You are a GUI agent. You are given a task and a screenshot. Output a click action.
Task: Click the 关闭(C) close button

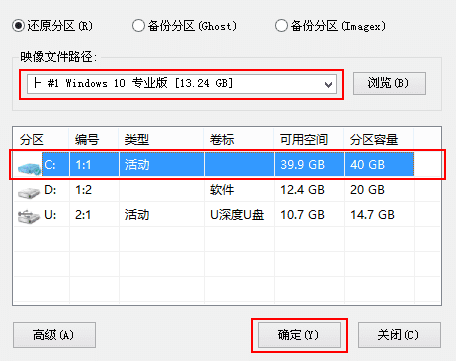pyautogui.click(x=399, y=335)
